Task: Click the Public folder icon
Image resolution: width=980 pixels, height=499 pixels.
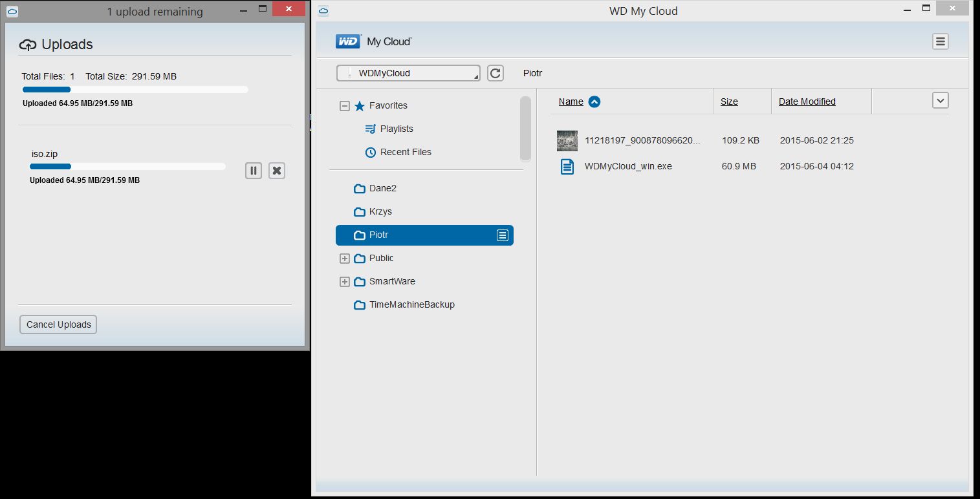Action: (x=360, y=259)
